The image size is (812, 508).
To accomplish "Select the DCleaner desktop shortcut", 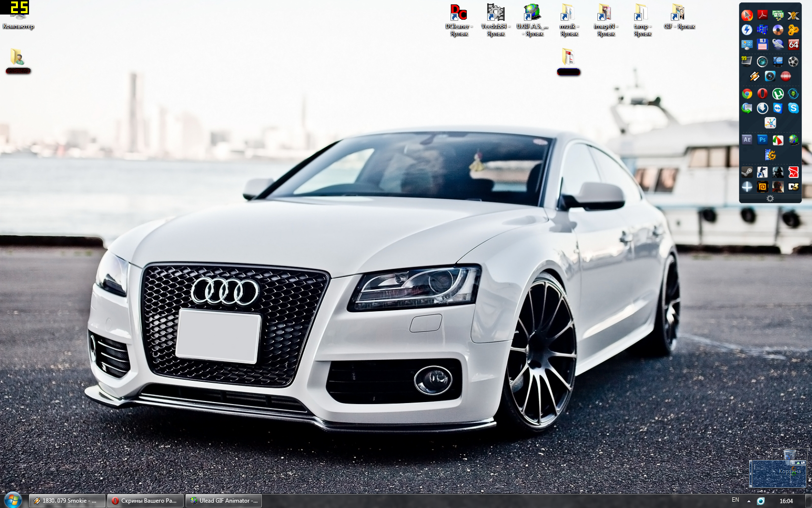I will pyautogui.click(x=459, y=20).
